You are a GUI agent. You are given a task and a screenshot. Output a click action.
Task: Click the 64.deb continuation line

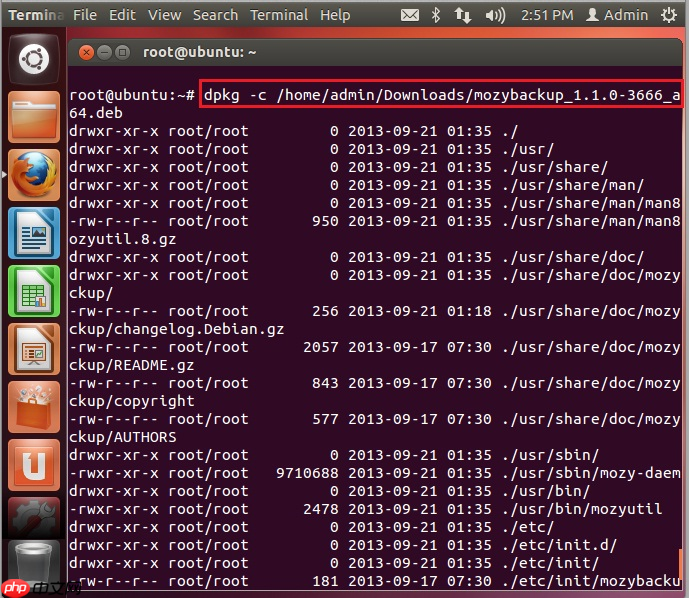pos(96,113)
